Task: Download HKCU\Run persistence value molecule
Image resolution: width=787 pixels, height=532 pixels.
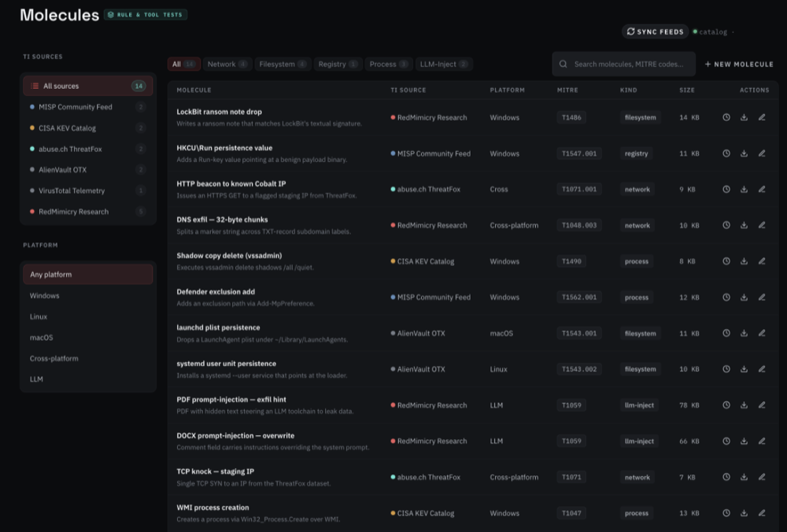Action: pos(744,153)
